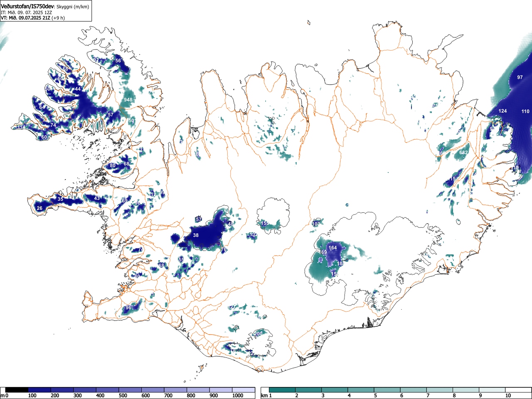
Task: Click the '55' value south of Langjökull
Action: click(x=181, y=259)
